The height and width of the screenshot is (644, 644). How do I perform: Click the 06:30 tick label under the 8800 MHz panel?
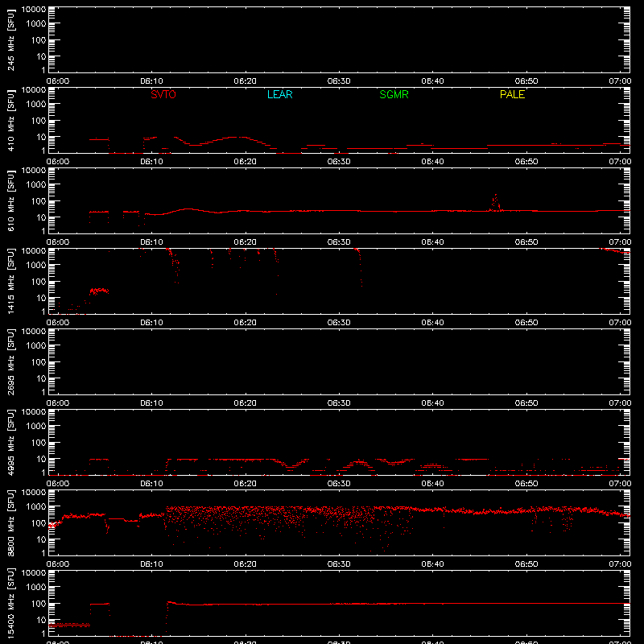339,564
